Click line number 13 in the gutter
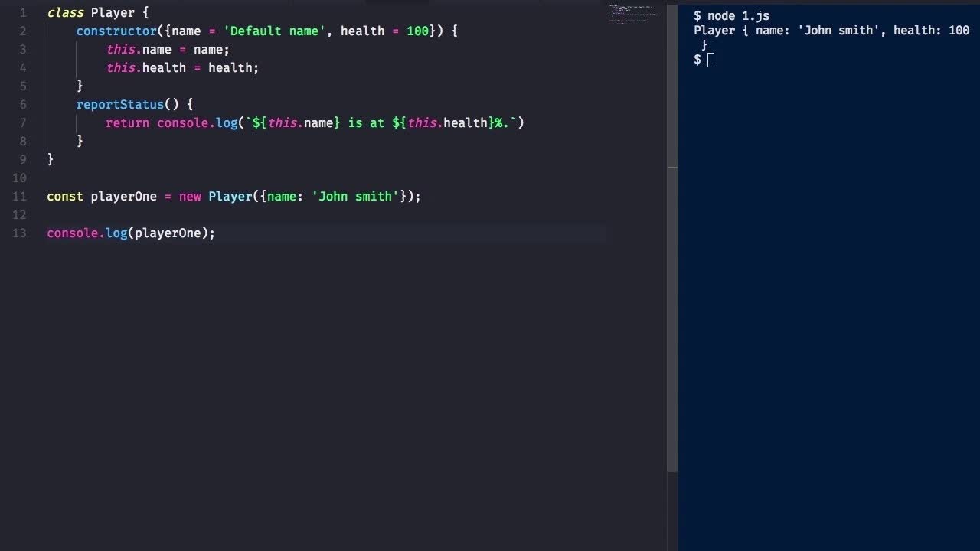 pyautogui.click(x=19, y=233)
